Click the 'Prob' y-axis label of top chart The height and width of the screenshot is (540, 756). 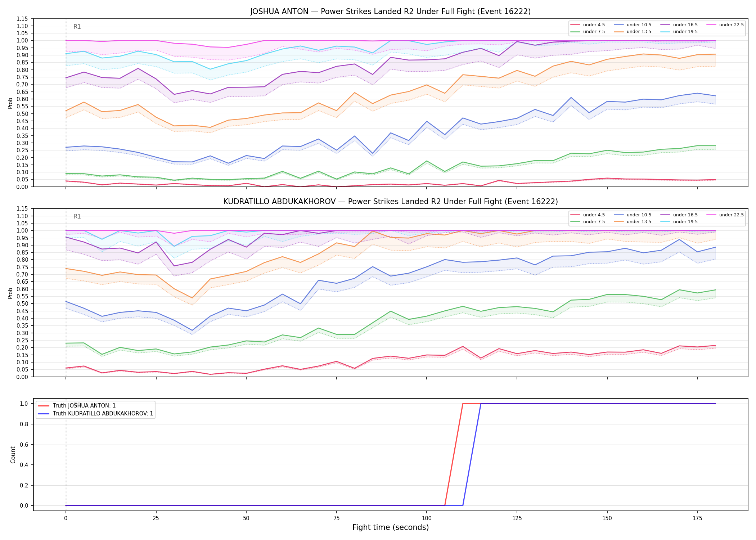point(10,103)
